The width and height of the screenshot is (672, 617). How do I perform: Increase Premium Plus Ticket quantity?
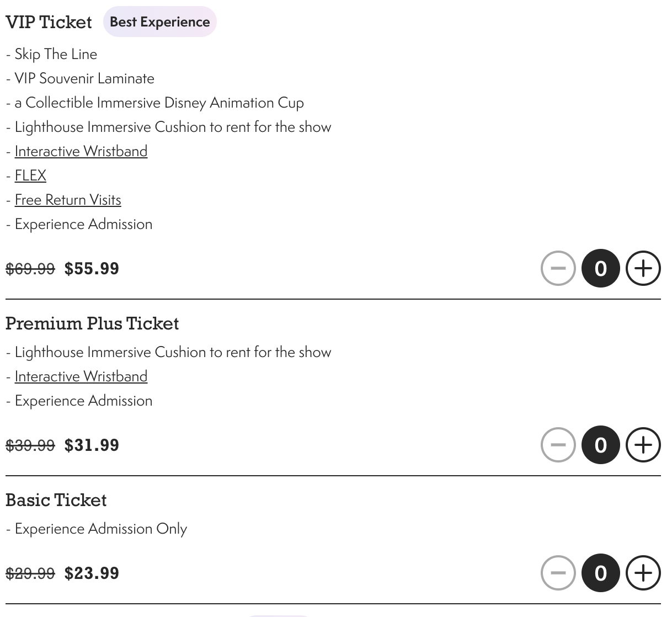[x=643, y=445]
